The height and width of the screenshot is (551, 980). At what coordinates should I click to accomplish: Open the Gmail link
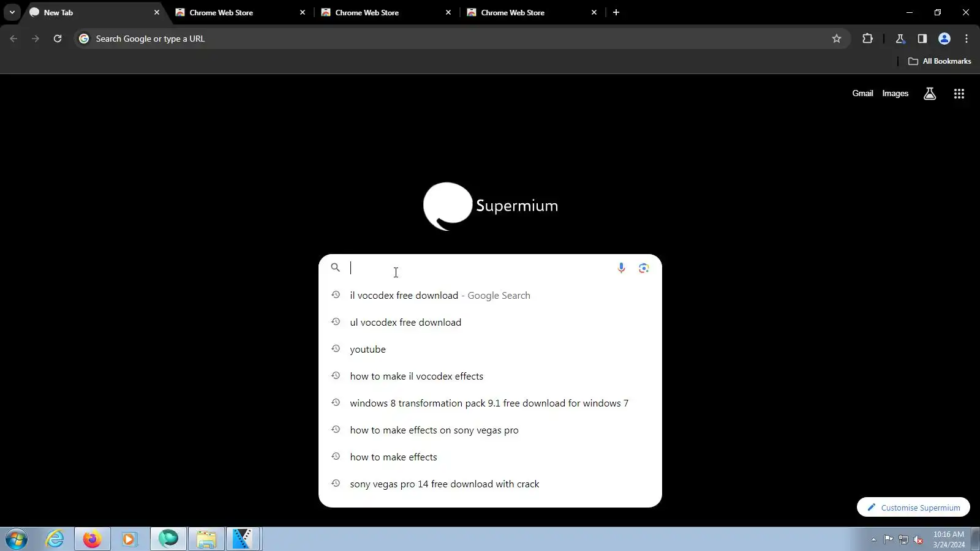pyautogui.click(x=862, y=94)
